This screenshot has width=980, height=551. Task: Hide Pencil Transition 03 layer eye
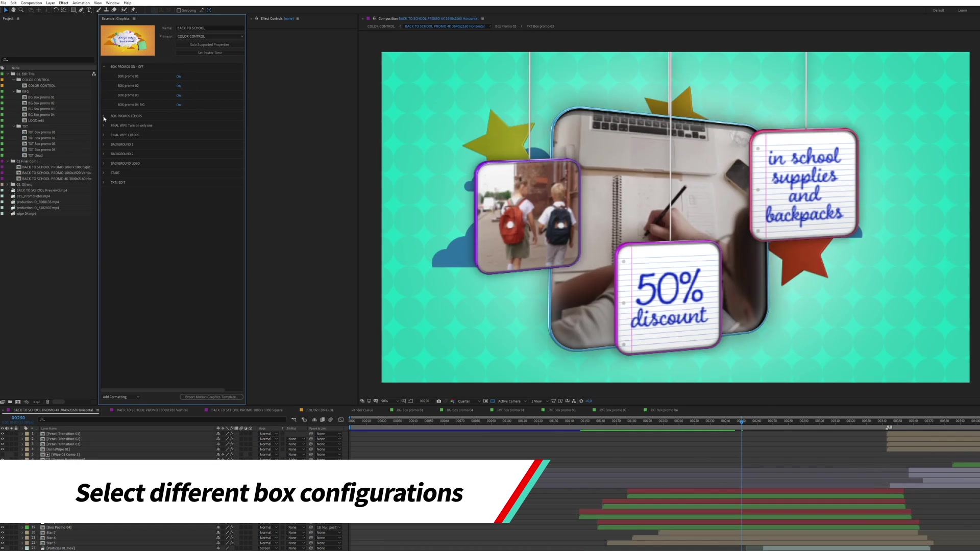pyautogui.click(x=3, y=444)
